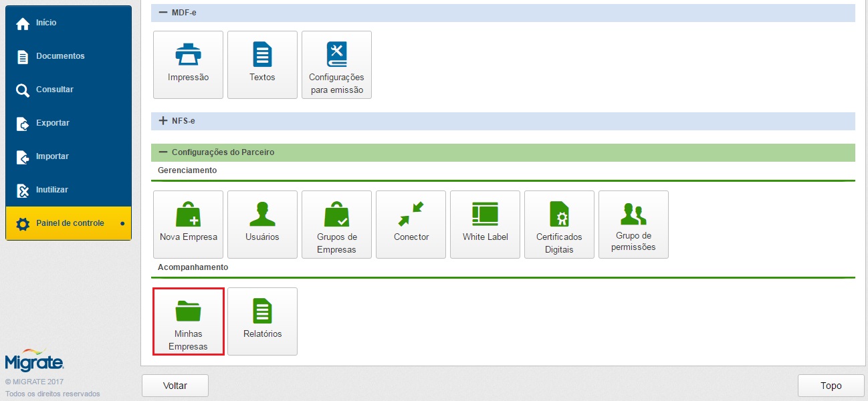Open the Conector tile
868x401 pixels.
point(411,225)
